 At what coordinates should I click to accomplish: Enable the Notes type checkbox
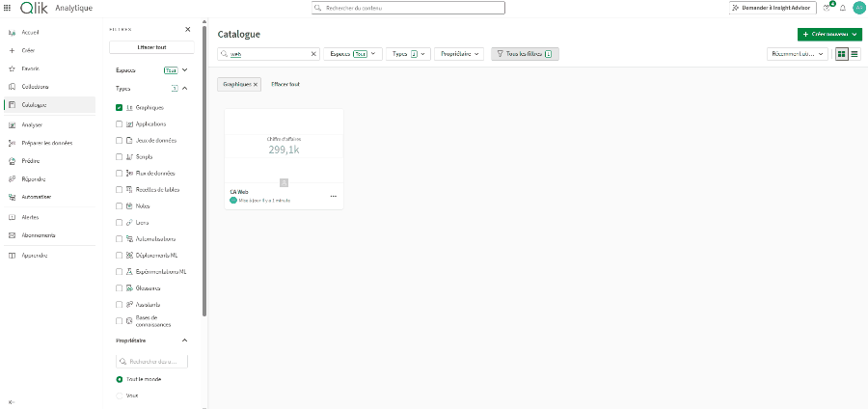tap(119, 206)
